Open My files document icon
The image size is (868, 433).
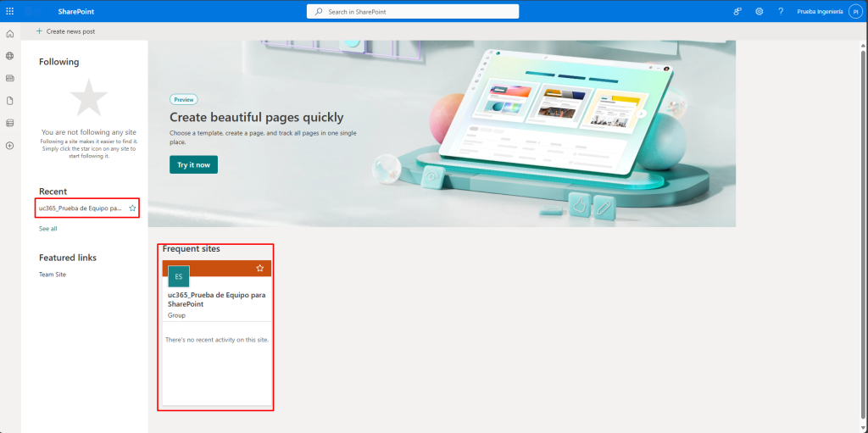[x=10, y=100]
